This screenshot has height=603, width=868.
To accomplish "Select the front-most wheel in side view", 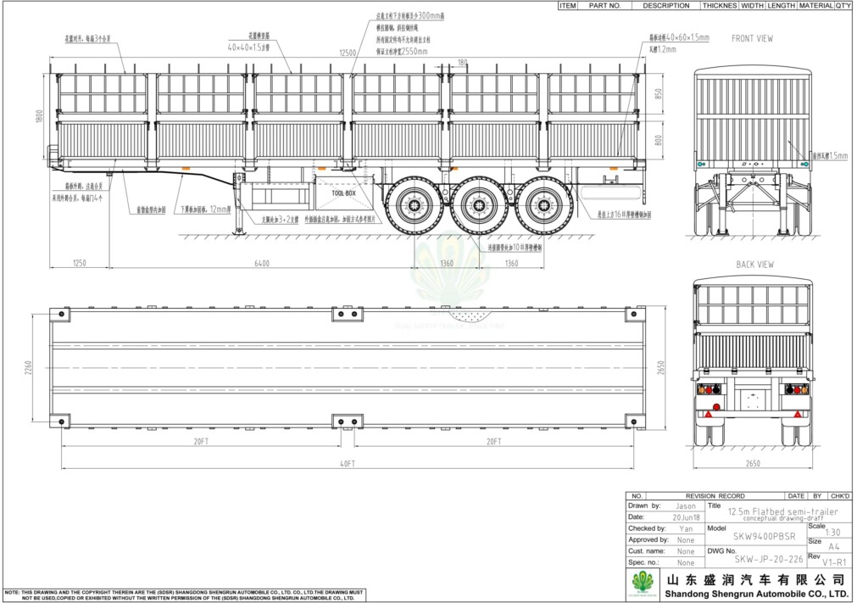I will tap(414, 205).
